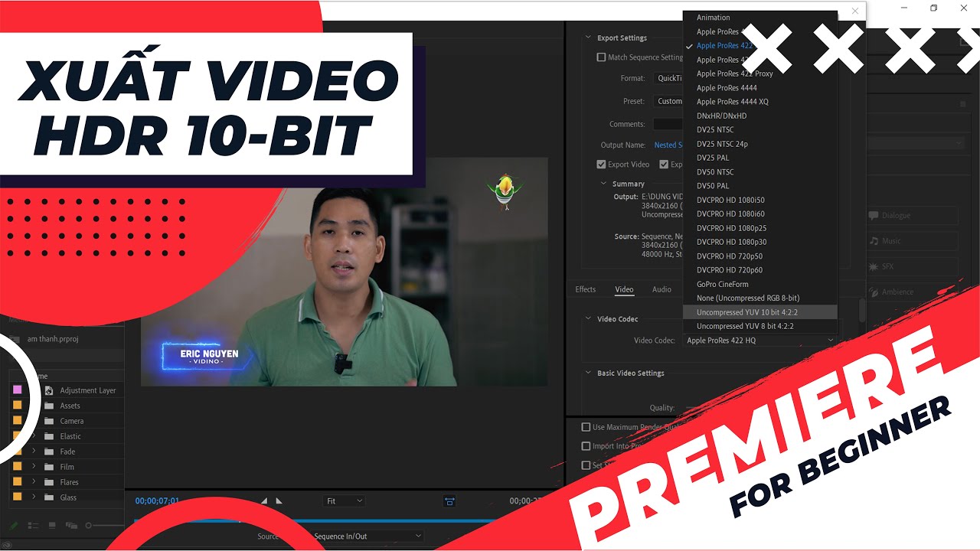
Task: Choose DV25 PAL codec
Action: (x=759, y=158)
